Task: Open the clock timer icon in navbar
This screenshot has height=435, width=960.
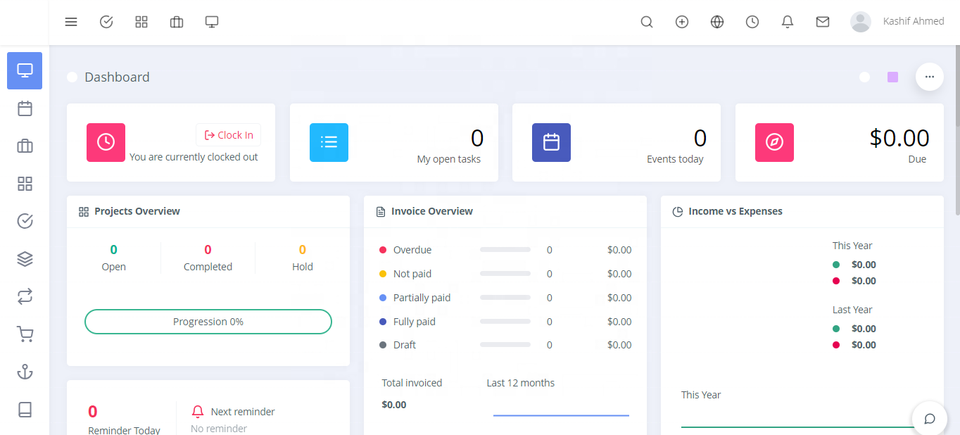Action: click(x=752, y=22)
